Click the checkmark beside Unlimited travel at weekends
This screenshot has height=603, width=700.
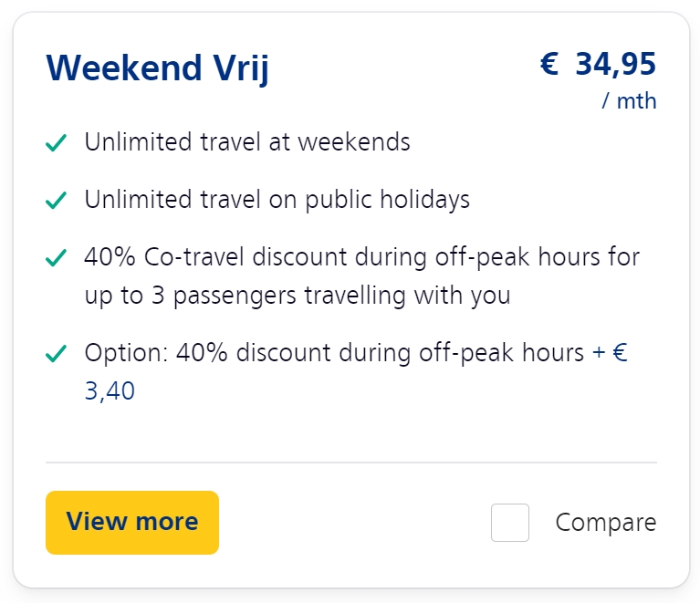tap(57, 143)
